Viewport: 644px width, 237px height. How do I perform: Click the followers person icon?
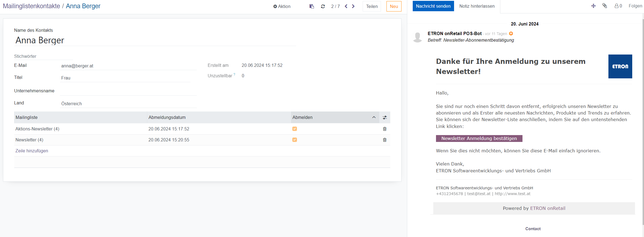click(x=618, y=6)
